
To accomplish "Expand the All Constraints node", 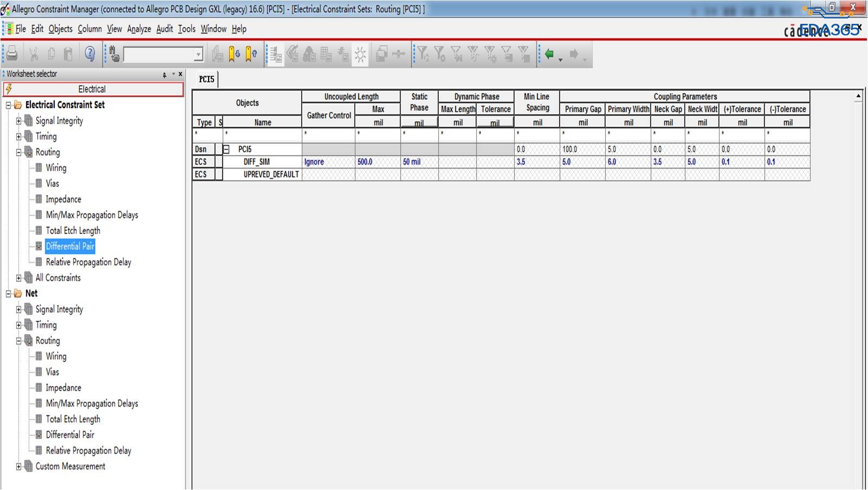I will pos(18,278).
